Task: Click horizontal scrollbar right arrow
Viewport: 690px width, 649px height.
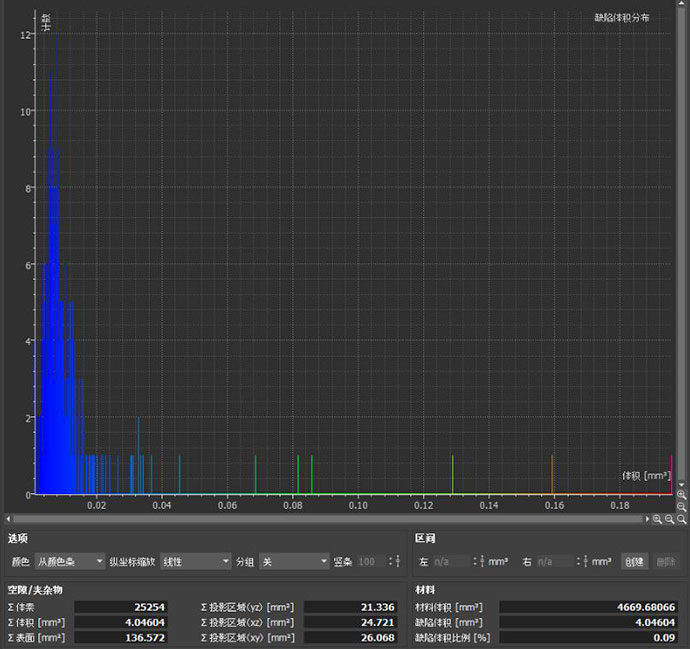Action: (x=645, y=519)
